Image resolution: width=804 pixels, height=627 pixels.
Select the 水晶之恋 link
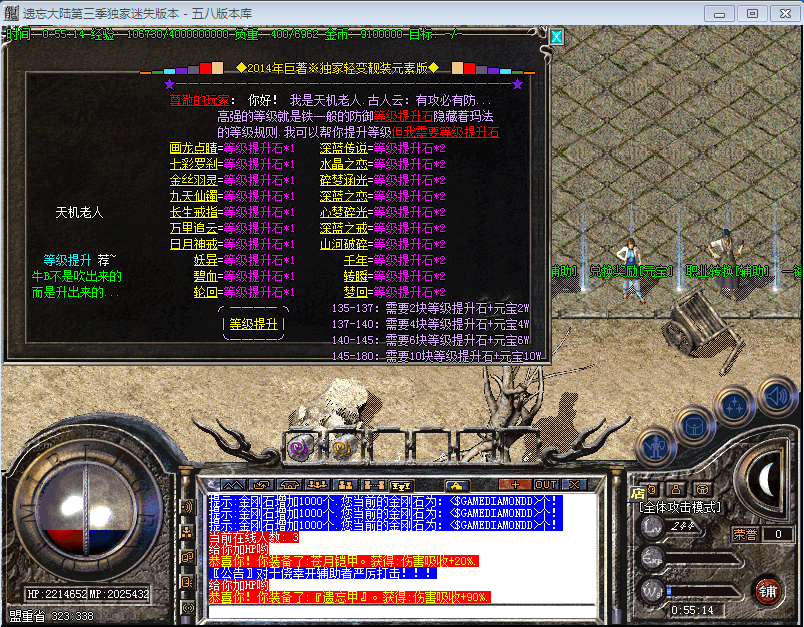344,165
